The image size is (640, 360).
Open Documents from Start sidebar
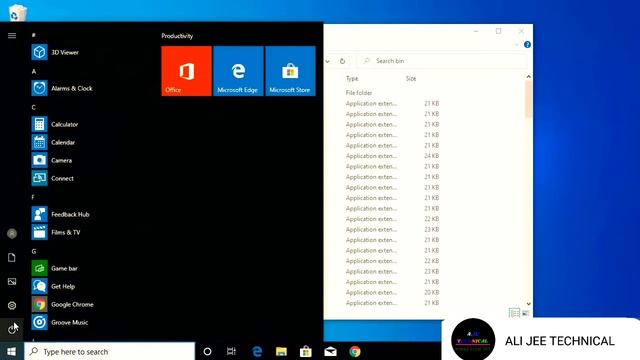point(12,258)
